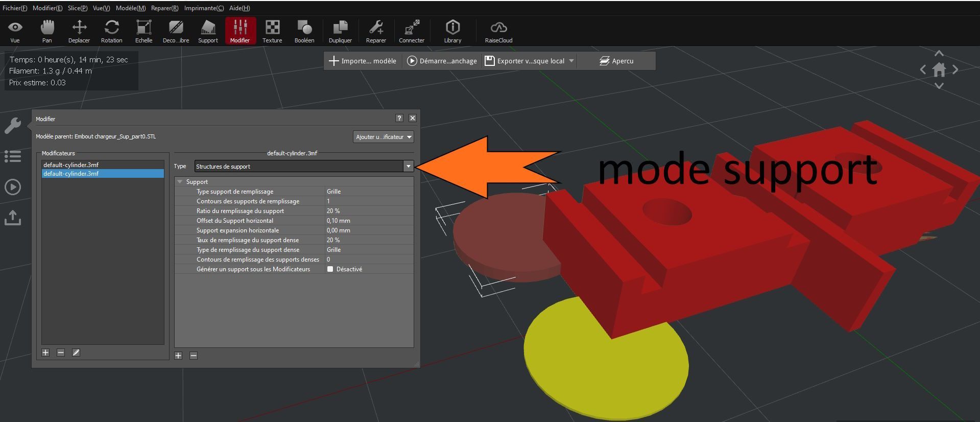Open RaiseCloud from the toolbar
Viewport: 980px width, 422px height.
[x=498, y=31]
